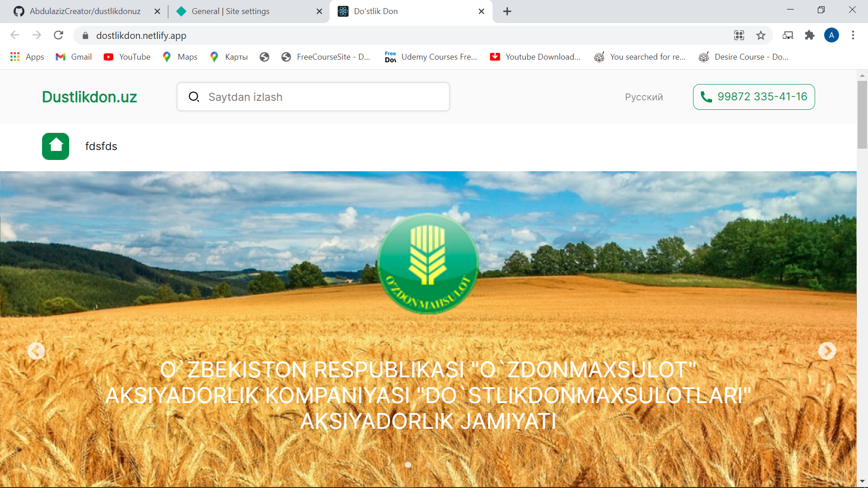
Task: Click the page vertical scrollbar thumb
Action: tap(862, 115)
